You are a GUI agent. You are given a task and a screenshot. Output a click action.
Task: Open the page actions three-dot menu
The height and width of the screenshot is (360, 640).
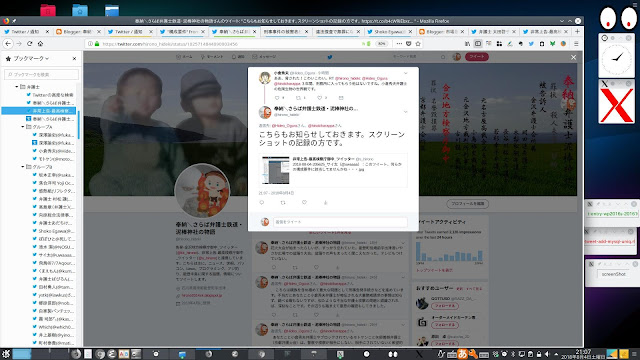click(x=399, y=44)
